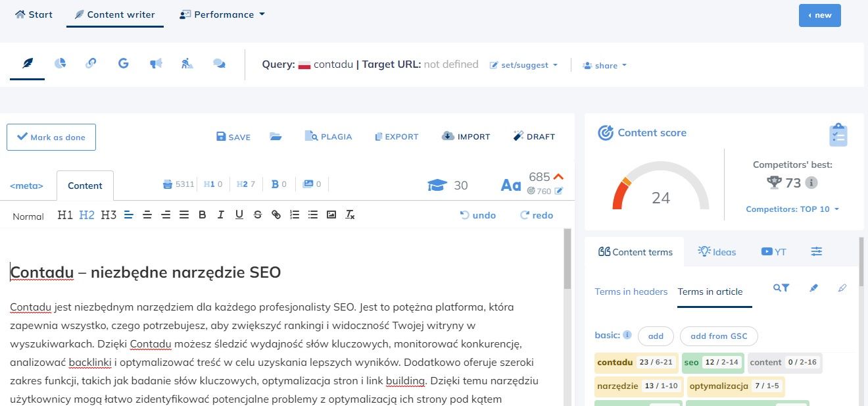The height and width of the screenshot is (406, 868).
Task: Open the Google icon tab
Action: [123, 63]
